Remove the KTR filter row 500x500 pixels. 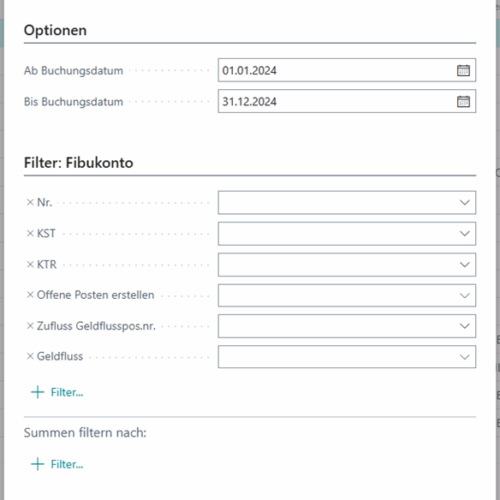point(30,264)
